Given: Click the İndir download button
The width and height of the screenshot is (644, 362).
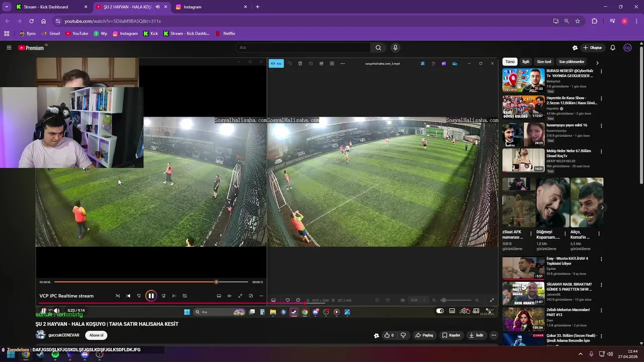Looking at the screenshot, I should (x=476, y=335).
